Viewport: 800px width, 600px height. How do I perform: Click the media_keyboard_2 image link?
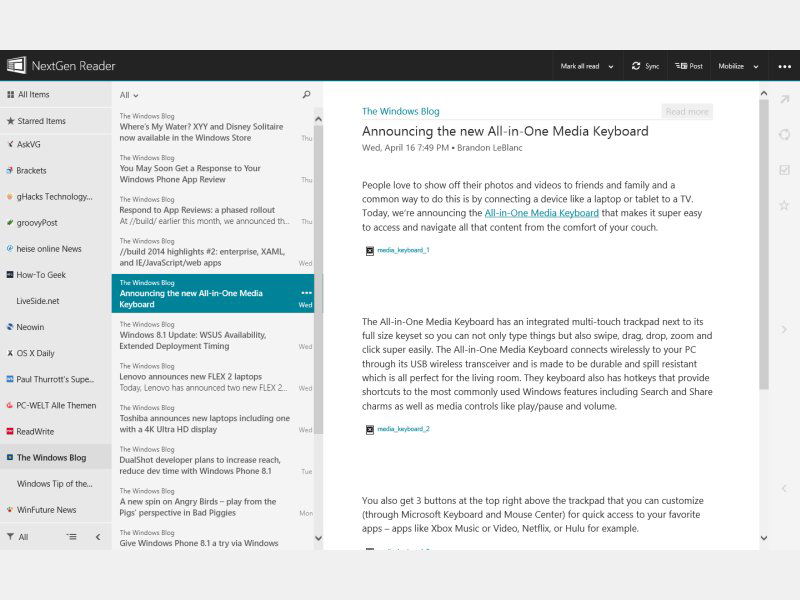pyautogui.click(x=403, y=429)
